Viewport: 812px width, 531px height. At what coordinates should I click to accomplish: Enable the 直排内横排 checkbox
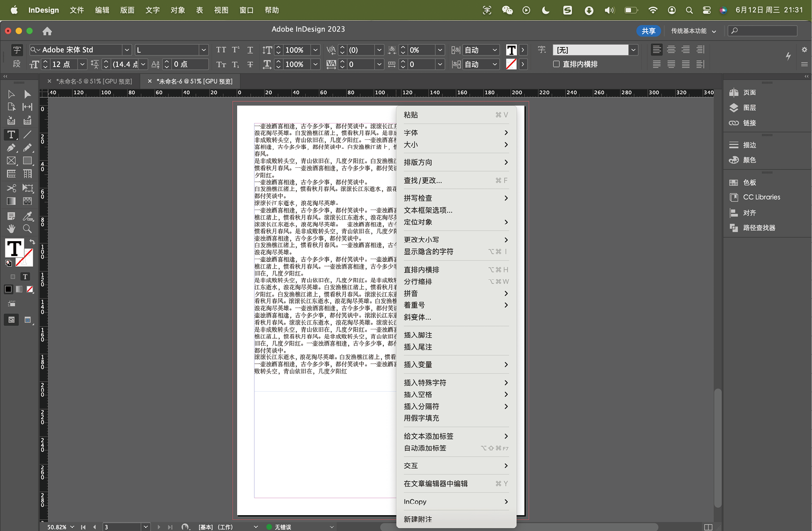coord(556,64)
